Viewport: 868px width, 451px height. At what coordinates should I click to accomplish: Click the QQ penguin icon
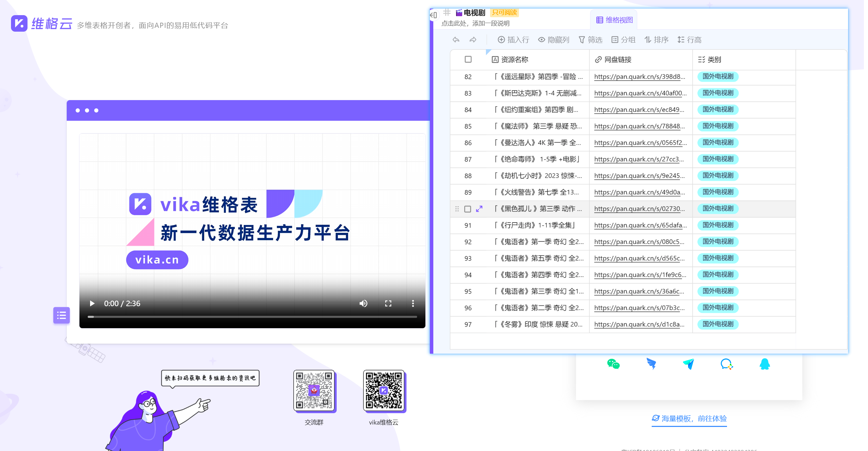click(x=764, y=364)
